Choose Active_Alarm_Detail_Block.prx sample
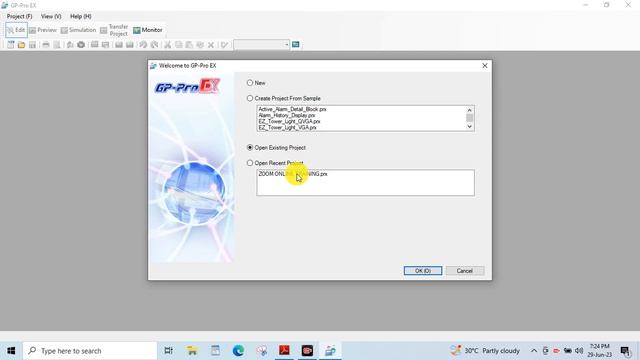Screen dimensions: 640x360 (x=292, y=109)
